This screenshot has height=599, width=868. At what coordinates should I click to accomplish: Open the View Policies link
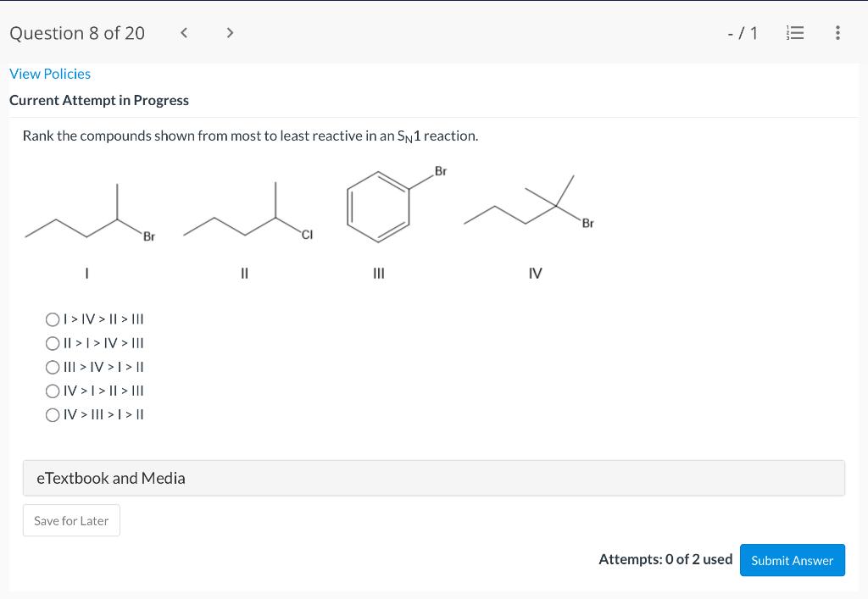49,74
